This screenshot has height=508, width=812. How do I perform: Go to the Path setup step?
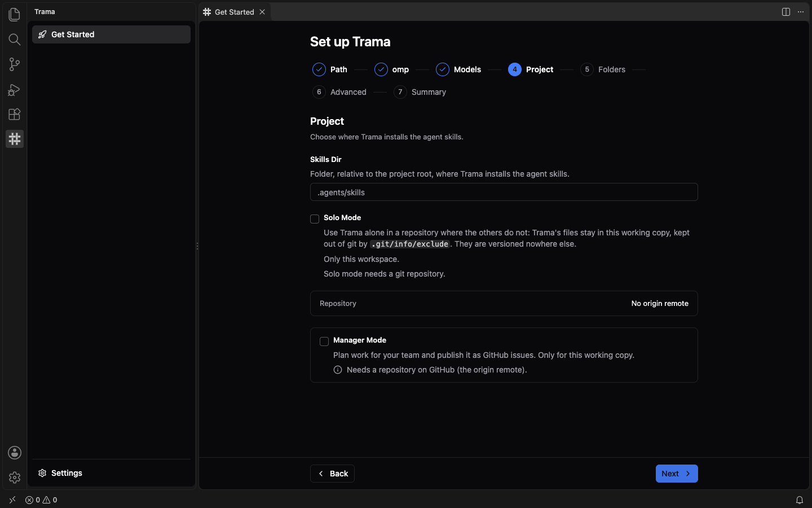[330, 69]
